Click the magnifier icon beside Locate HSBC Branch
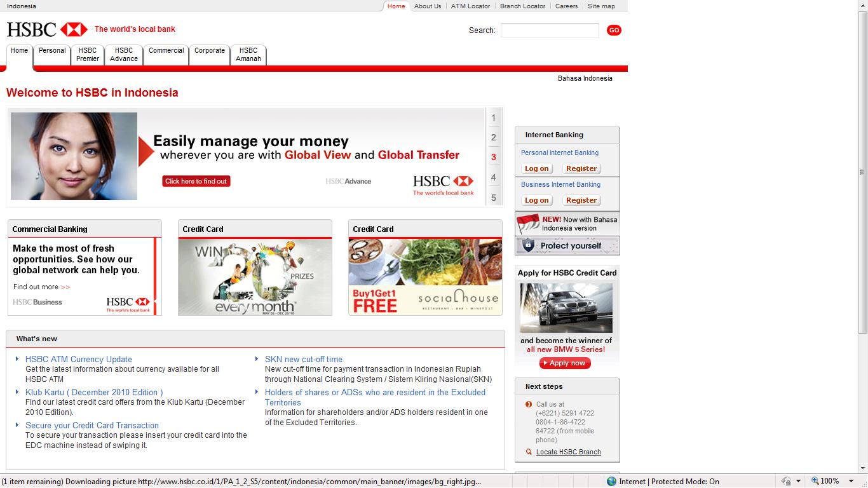868x488 pixels. tap(528, 452)
